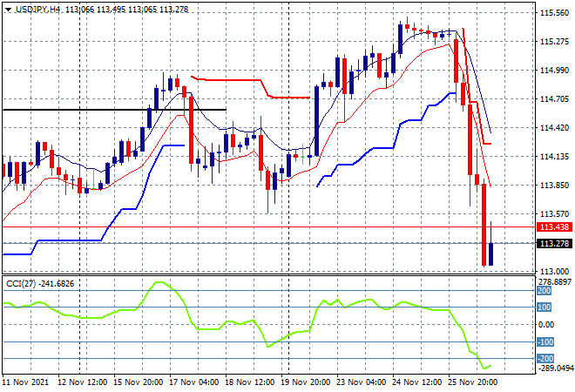The image size is (575, 392).
Task: Click the 24 Nov 12:00 time label
Action: coord(417,382)
